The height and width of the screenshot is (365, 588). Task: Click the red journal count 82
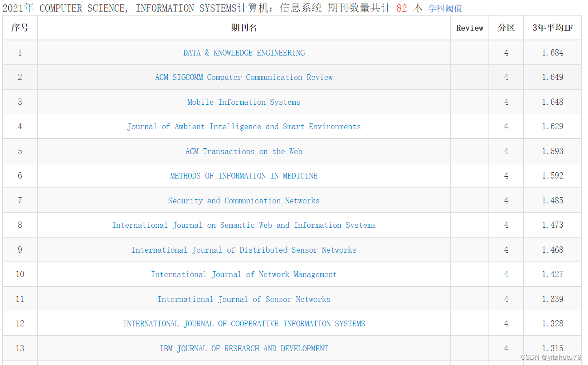[x=401, y=8]
